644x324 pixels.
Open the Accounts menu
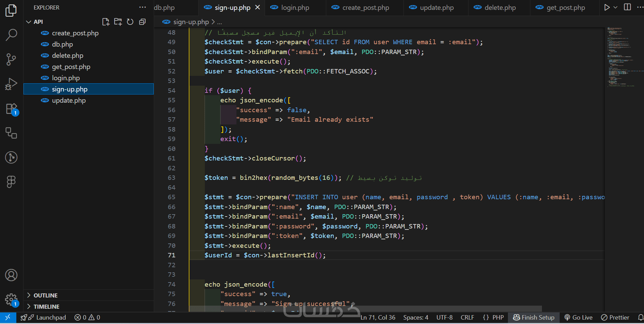(x=11, y=275)
